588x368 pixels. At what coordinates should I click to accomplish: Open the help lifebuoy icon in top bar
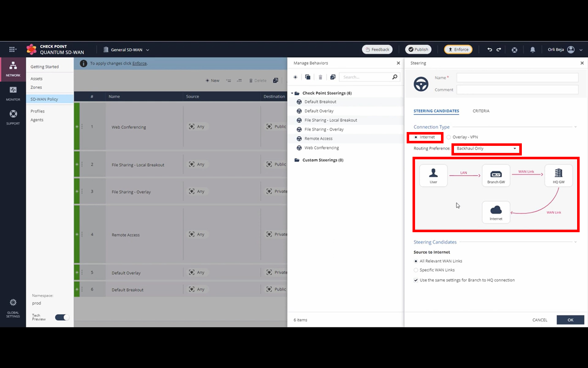pos(514,49)
